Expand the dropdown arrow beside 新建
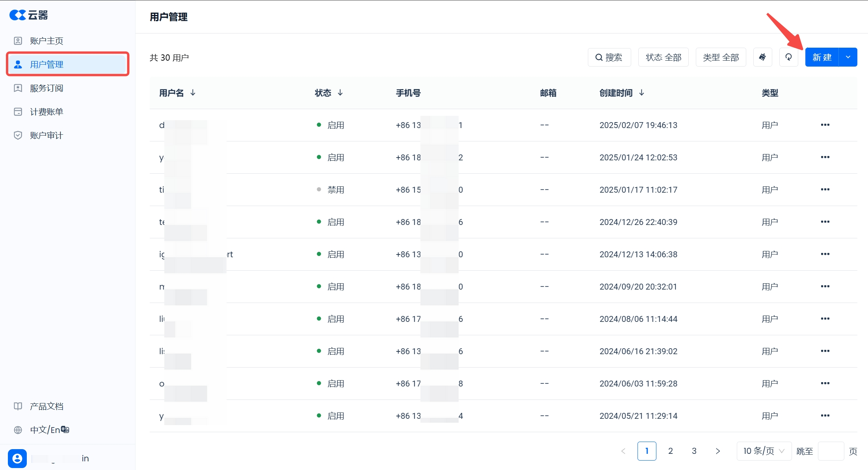868x470 pixels. point(848,58)
